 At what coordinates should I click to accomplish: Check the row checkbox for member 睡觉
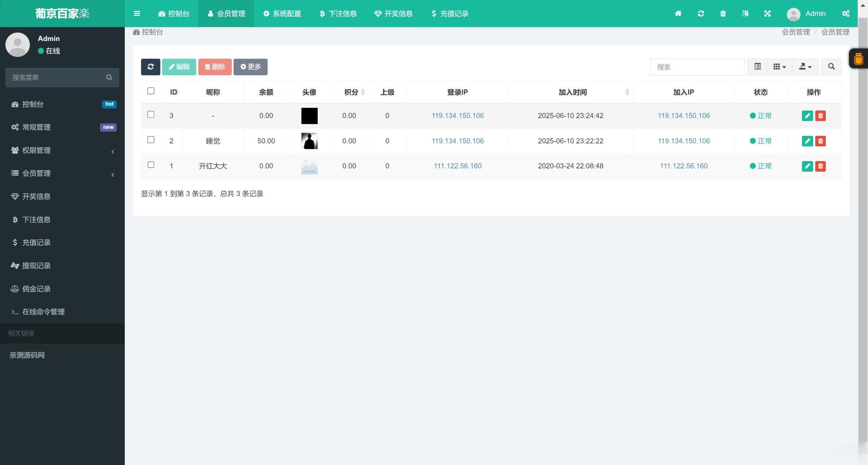point(151,140)
